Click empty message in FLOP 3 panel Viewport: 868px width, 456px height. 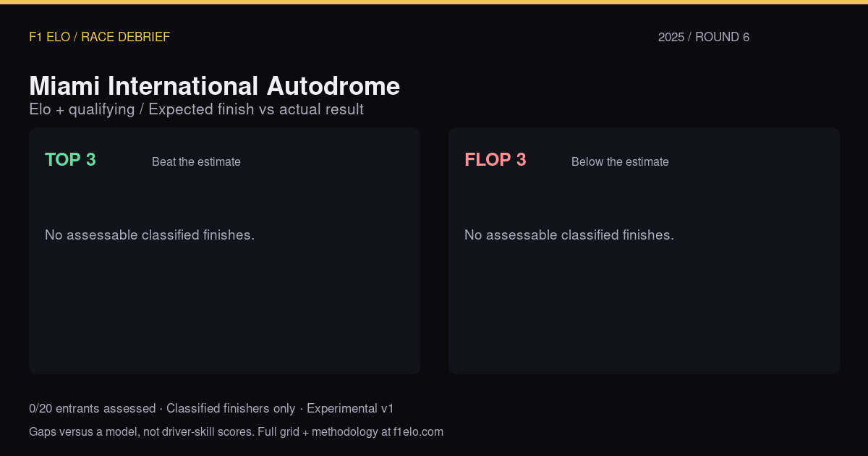[569, 235]
